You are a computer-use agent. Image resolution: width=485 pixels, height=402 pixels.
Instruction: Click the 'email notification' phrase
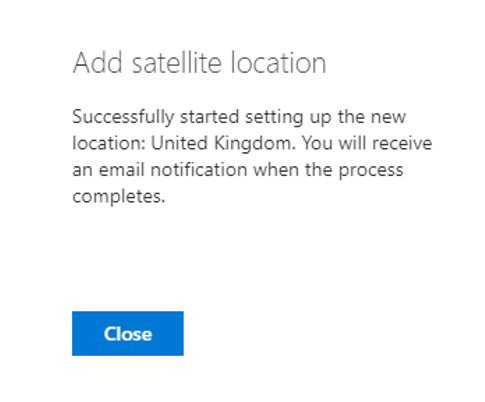pos(173,169)
